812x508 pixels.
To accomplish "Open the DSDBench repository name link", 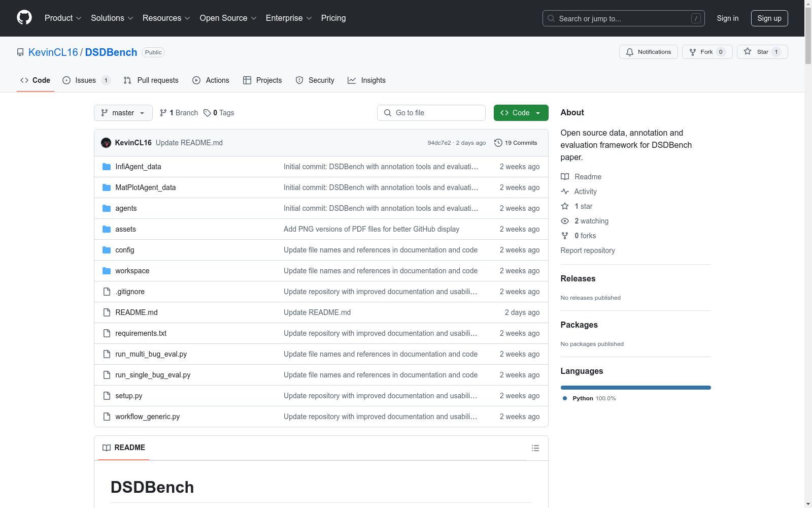I will coord(111,52).
